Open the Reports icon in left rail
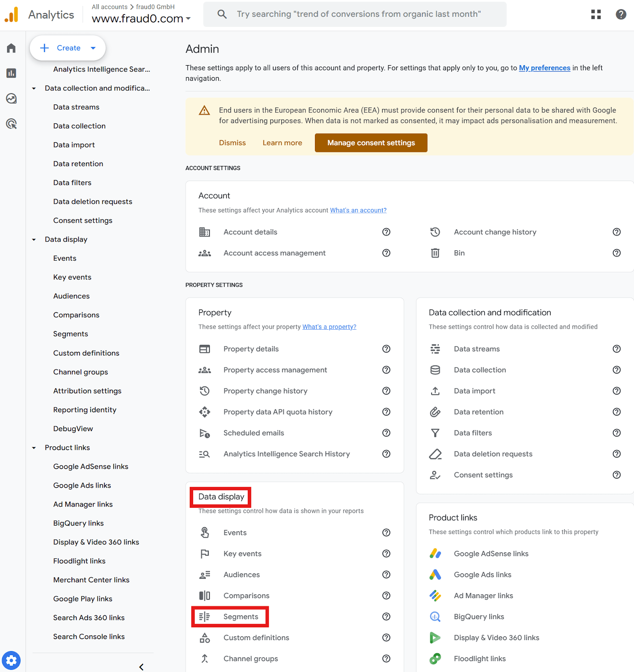 point(11,73)
